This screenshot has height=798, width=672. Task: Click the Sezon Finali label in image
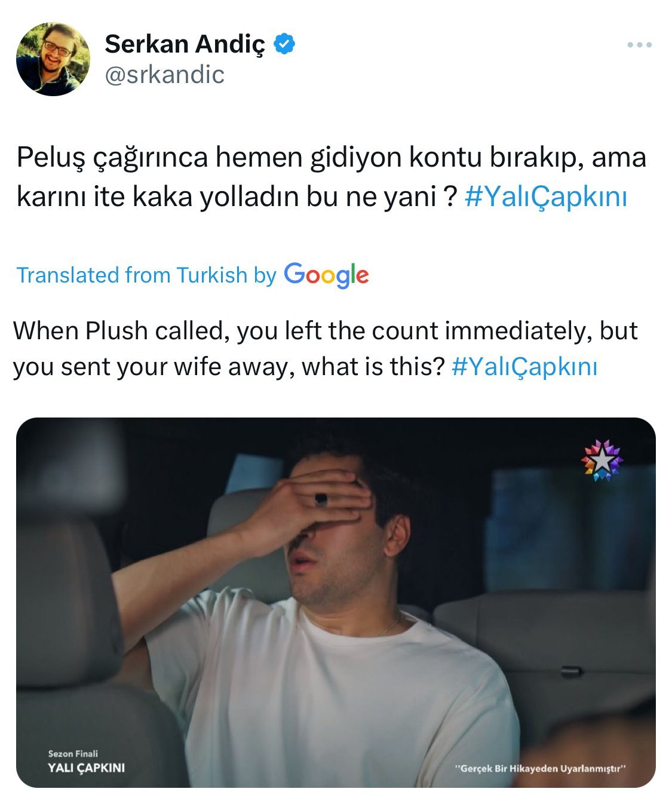point(73,754)
